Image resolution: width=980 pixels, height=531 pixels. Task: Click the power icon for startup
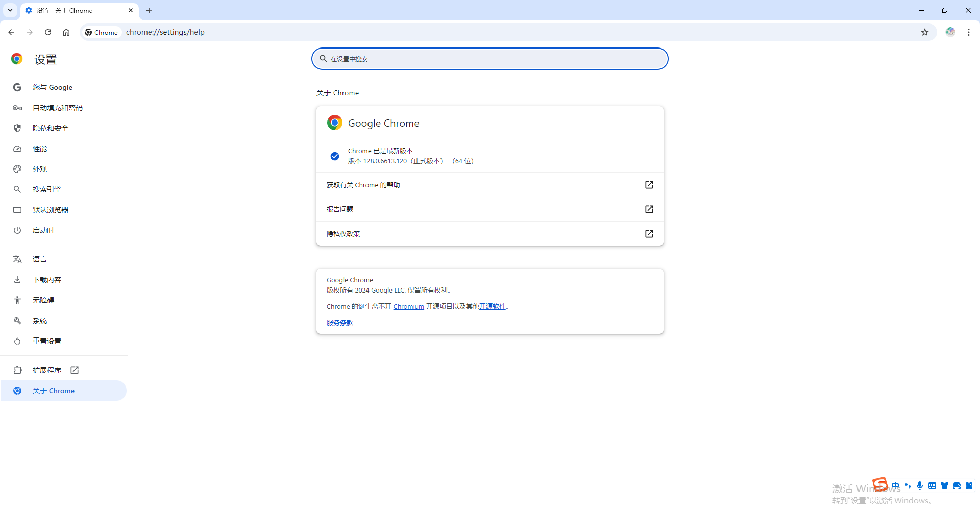point(17,230)
